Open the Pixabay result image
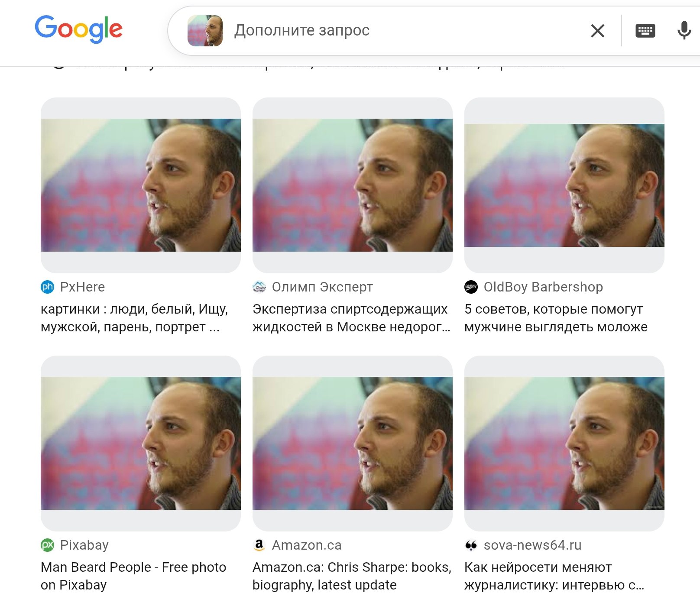This screenshot has width=700, height=609. (141, 443)
